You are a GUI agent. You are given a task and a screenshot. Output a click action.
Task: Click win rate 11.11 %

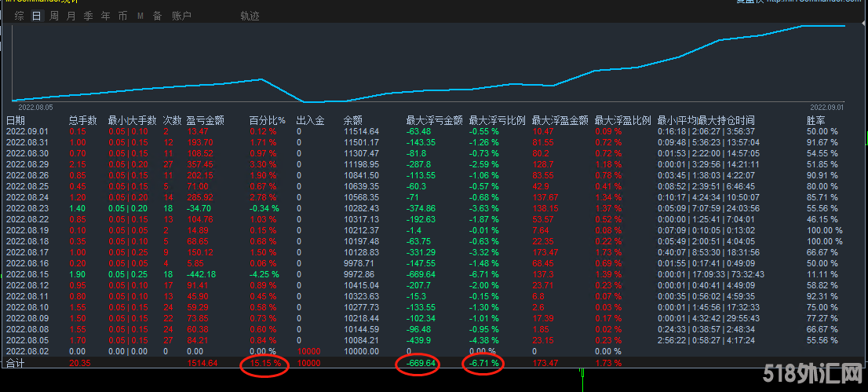pyautogui.click(x=822, y=274)
